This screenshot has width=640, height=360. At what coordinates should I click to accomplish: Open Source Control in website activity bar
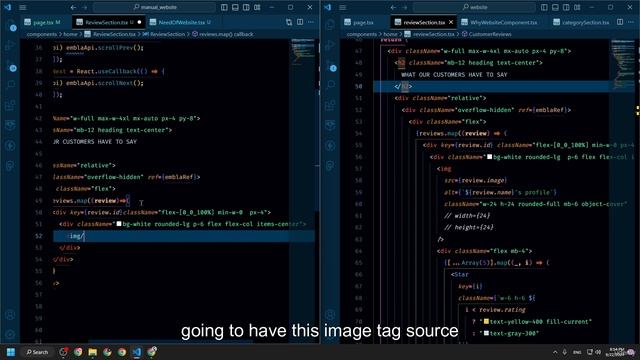[331, 65]
